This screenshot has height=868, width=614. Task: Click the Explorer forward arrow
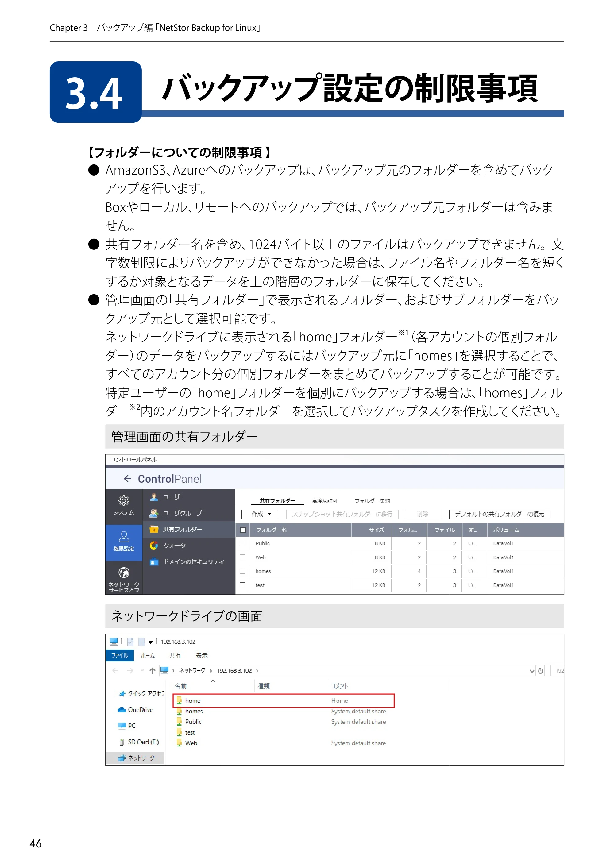click(130, 671)
